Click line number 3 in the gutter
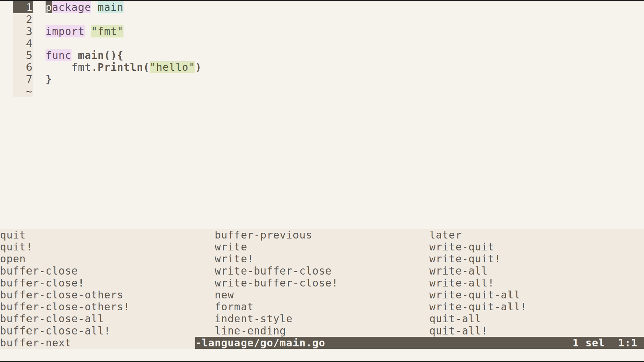 [29, 32]
